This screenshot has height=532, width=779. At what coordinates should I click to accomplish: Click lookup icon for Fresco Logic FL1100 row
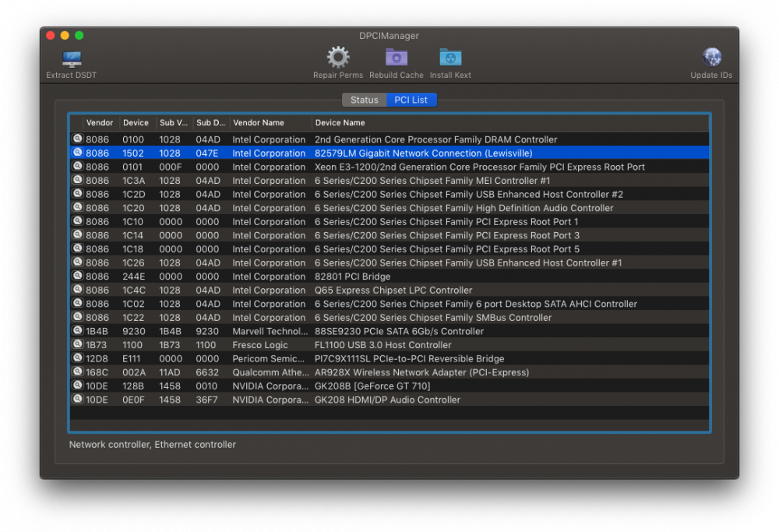(x=77, y=344)
